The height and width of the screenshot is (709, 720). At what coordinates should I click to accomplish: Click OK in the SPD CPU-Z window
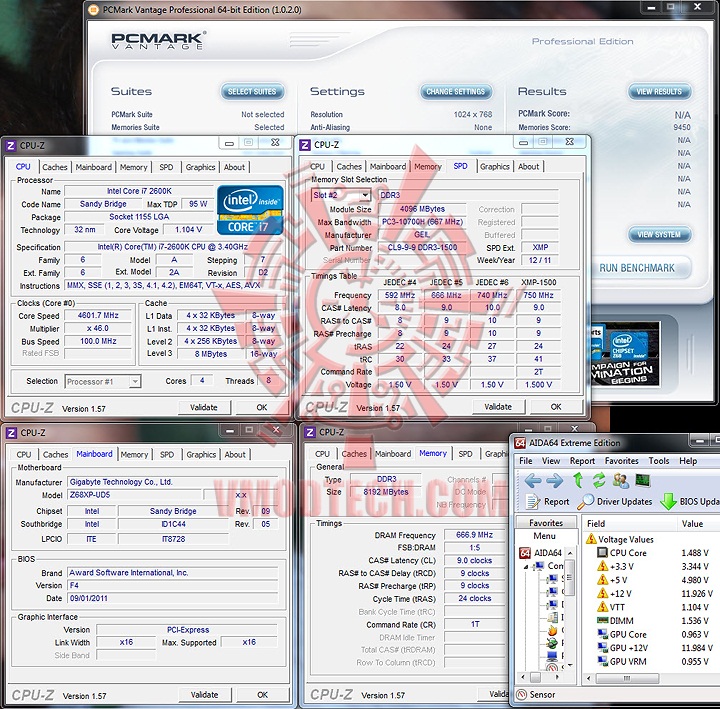pyautogui.click(x=556, y=407)
